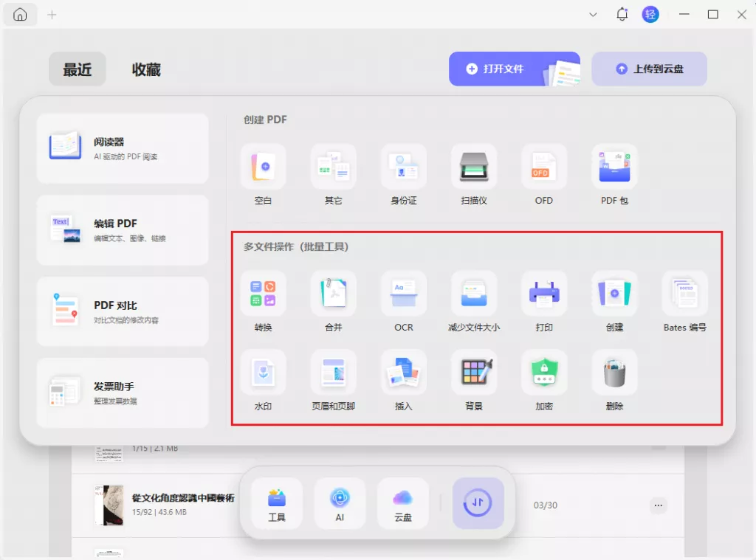Create PDF from 扫描仪 icon
The width and height of the screenshot is (756, 560).
pyautogui.click(x=474, y=166)
